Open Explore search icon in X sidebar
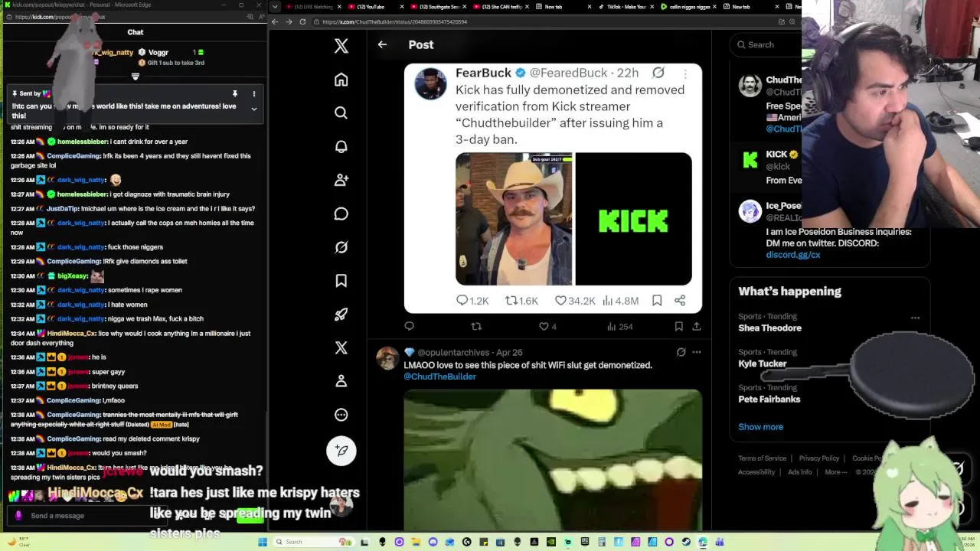Image resolution: width=980 pixels, height=551 pixels. (x=341, y=112)
